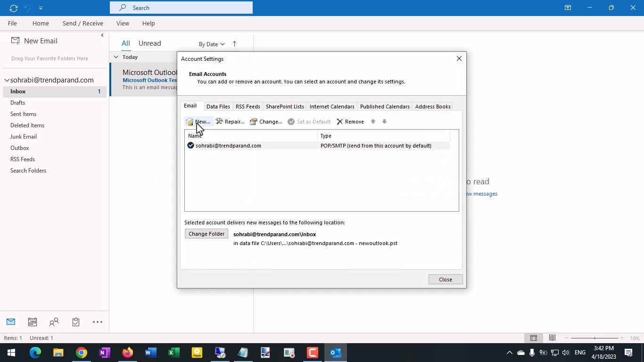
Task: Select the sohrabi@trendparand.com account row
Action: pos(317,146)
